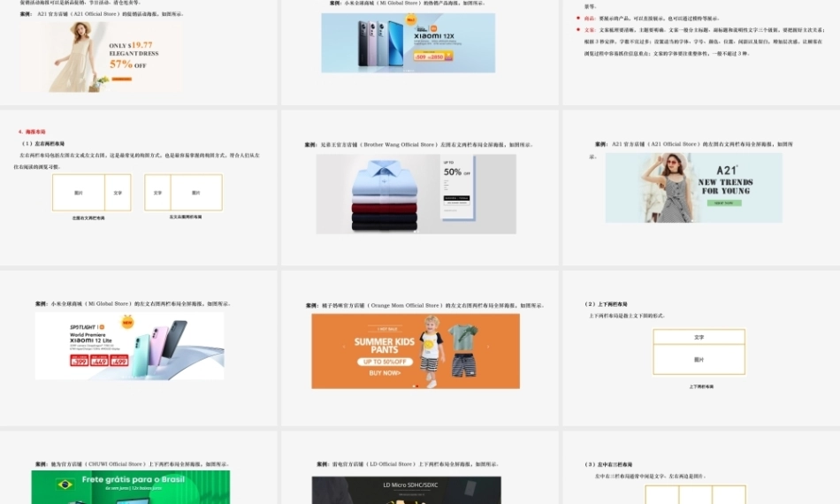840x504 pixels.
Task: Click the caption mentioning Brother Wang Official Store
Action: point(418,145)
